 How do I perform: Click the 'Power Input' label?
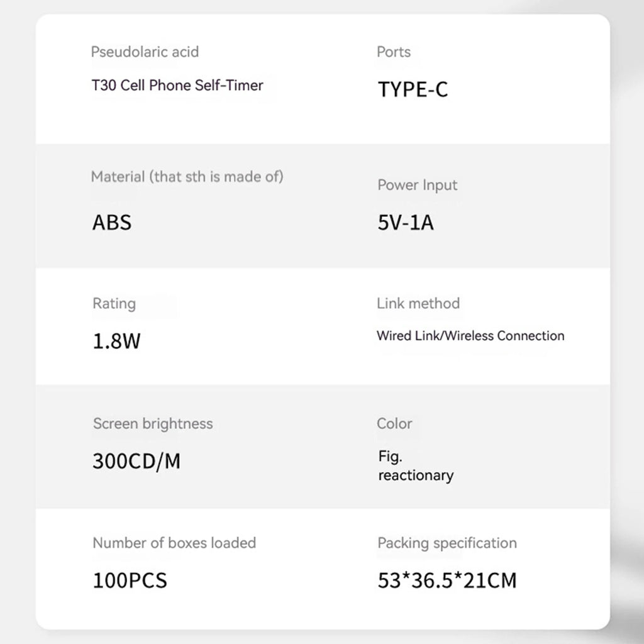point(418,186)
